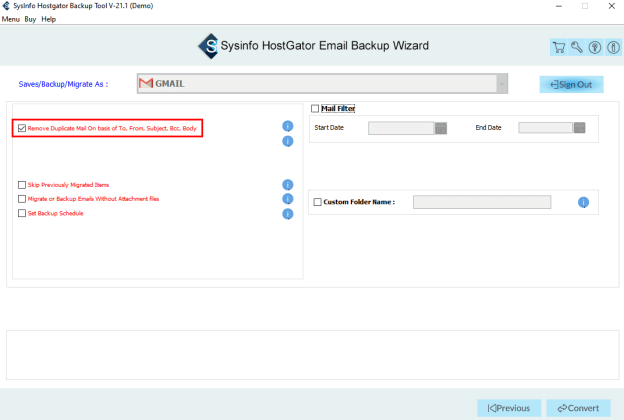Click info icon for Set Backup Schedule

pyautogui.click(x=288, y=214)
